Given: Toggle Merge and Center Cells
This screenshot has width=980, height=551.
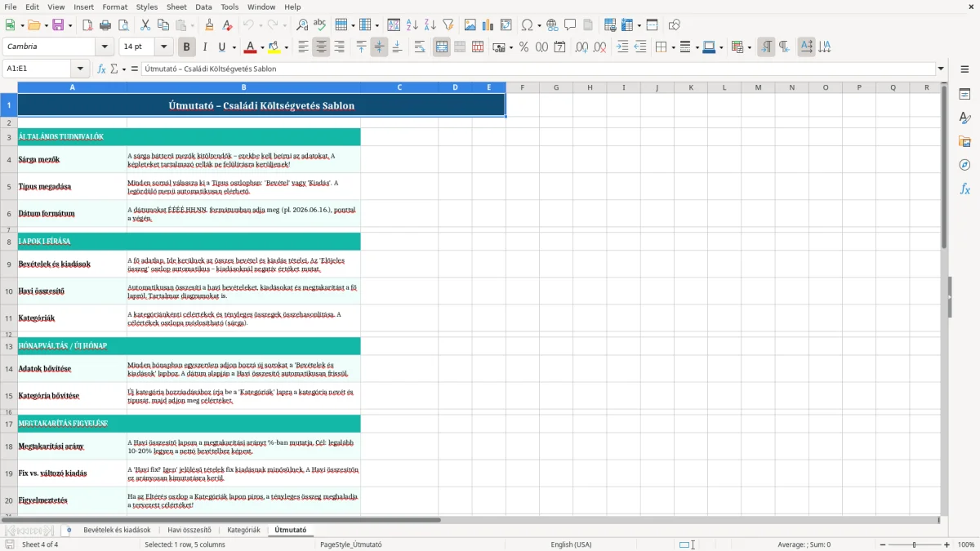Looking at the screenshot, I should (x=442, y=47).
